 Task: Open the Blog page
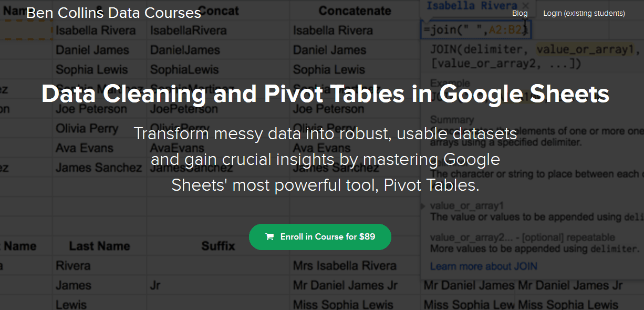coord(520,13)
